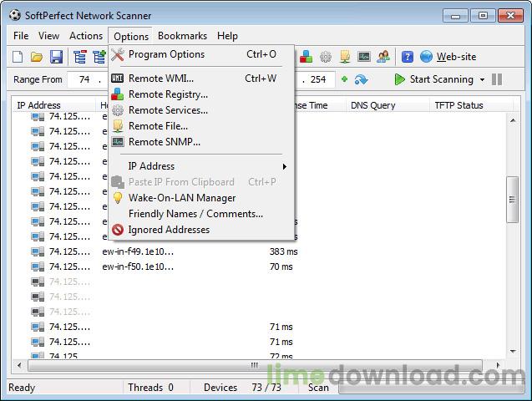Screen dimensions: 532x401
Task: Open Wake-On-LAN Manager entry
Action: tap(201, 198)
